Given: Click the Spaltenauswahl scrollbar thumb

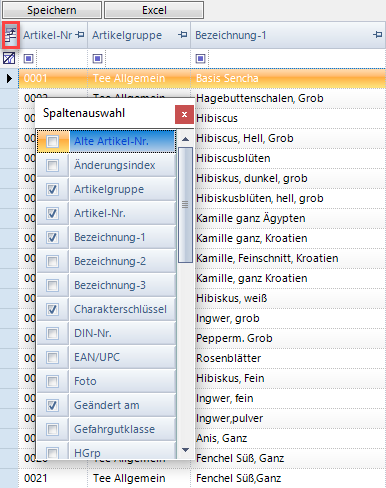Looking at the screenshot, I should tap(185, 205).
